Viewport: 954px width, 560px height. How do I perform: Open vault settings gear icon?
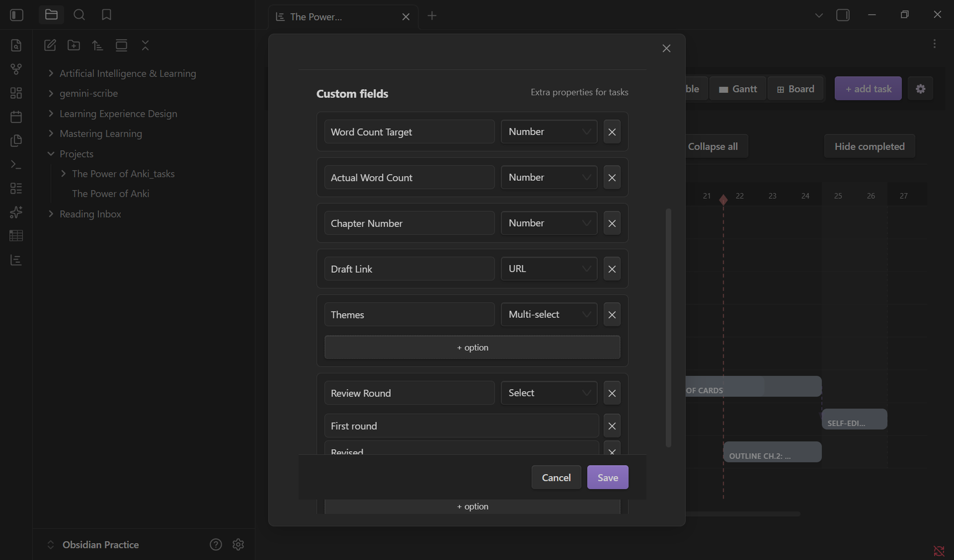[238, 544]
